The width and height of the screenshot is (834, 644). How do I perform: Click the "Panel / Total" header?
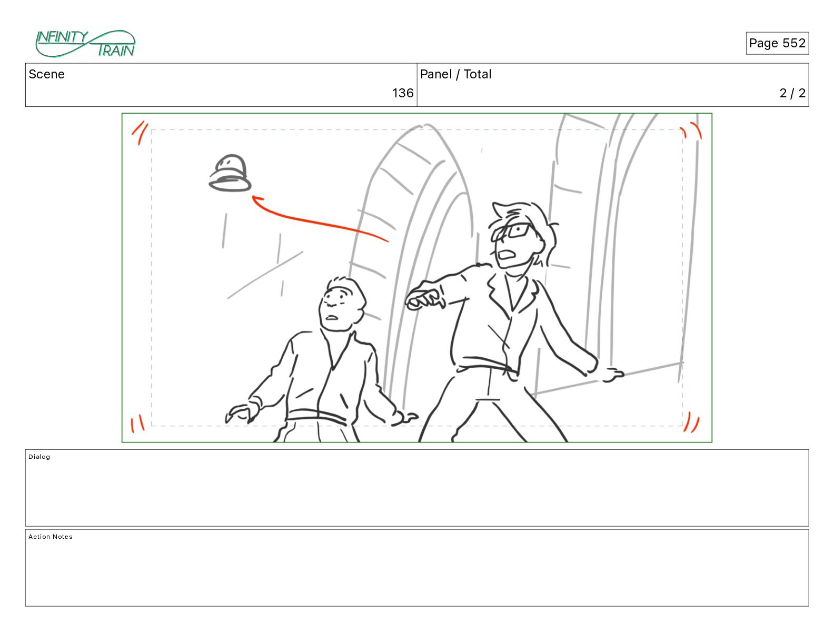455,74
